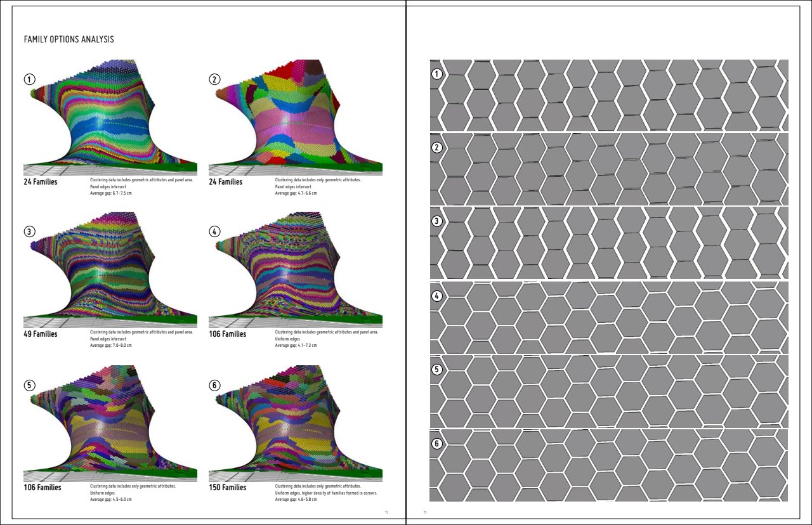Select the option 4 colored surface rendering
Image resolution: width=812 pixels, height=525 pixels.
pyautogui.click(x=296, y=269)
